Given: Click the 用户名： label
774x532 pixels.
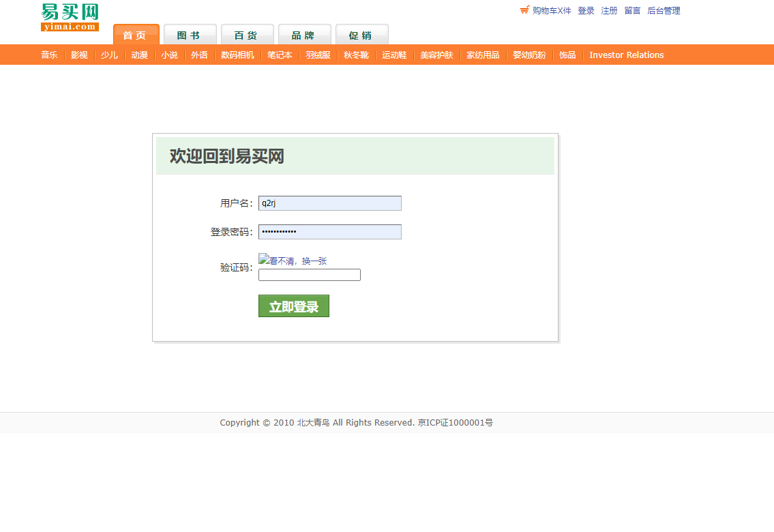Looking at the screenshot, I should (x=237, y=203).
